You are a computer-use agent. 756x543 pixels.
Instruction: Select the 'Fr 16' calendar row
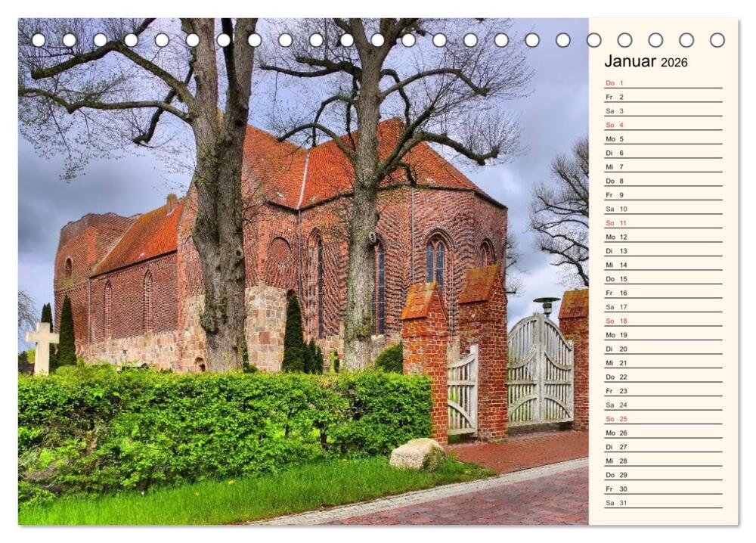click(664, 293)
